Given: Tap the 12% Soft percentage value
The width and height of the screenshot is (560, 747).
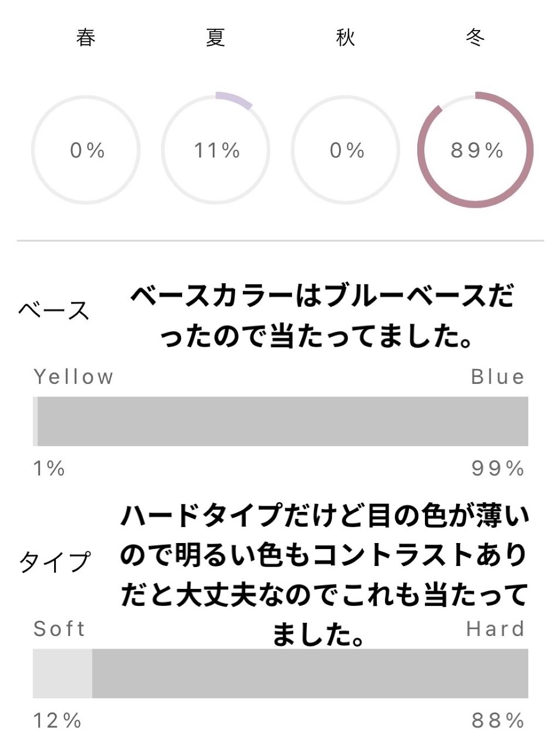Looking at the screenshot, I should click(57, 721).
